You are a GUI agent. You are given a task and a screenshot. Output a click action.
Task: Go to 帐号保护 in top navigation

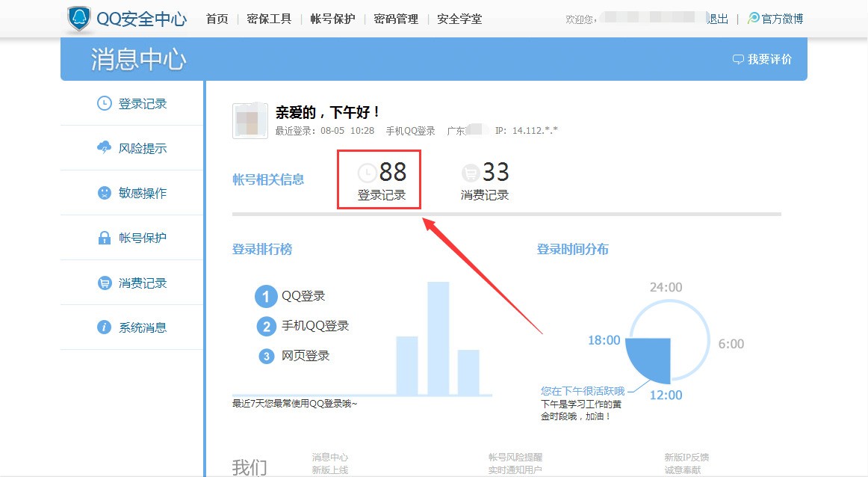pos(332,19)
